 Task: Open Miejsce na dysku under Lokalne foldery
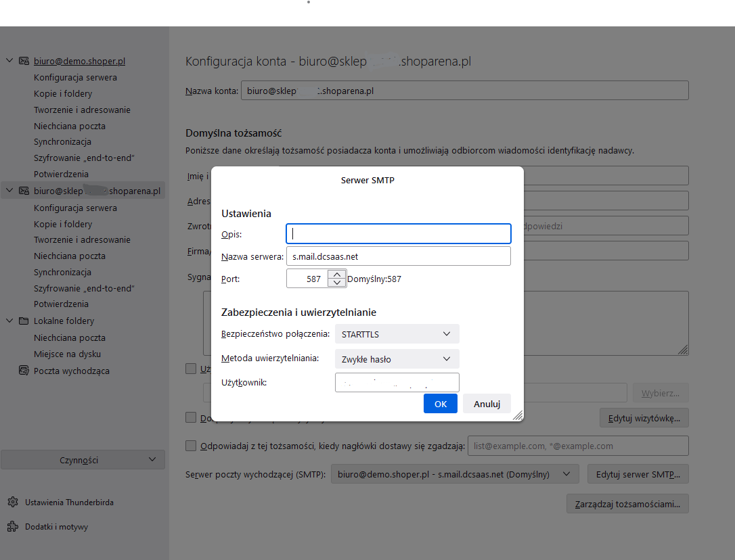[67, 354]
